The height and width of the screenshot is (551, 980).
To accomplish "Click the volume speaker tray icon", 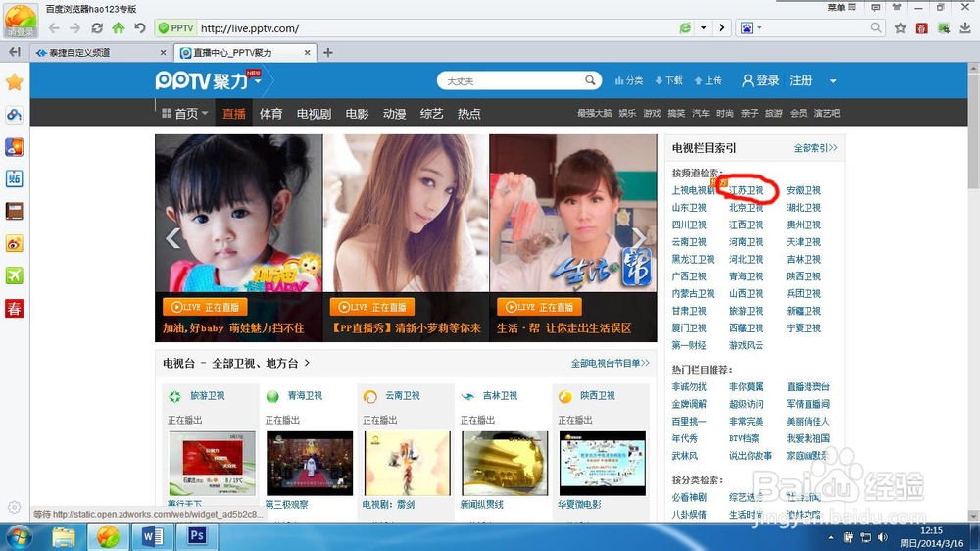I will point(883,537).
